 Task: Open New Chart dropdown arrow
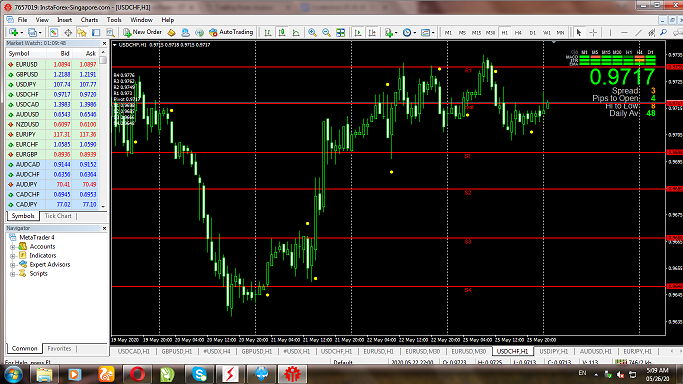point(21,33)
